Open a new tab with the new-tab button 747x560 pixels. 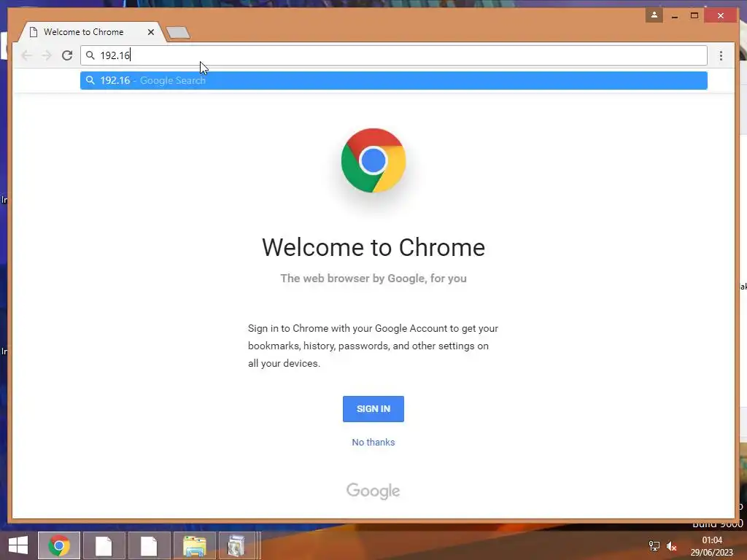tap(178, 32)
